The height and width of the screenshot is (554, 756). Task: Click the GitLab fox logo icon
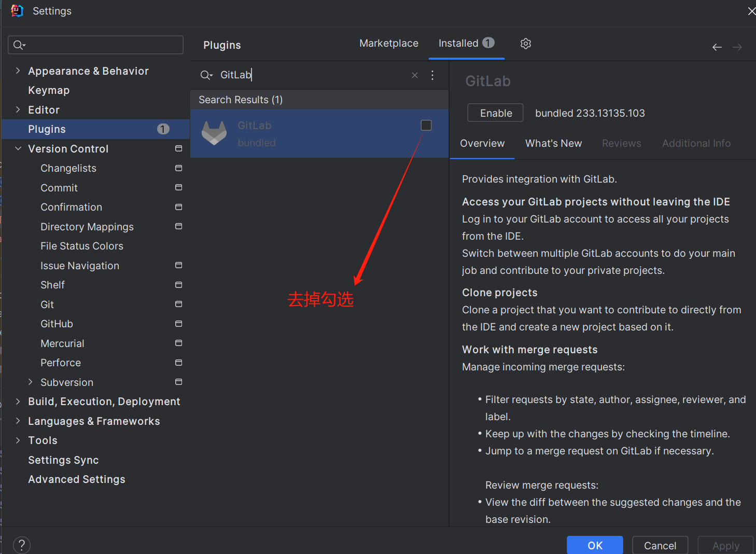(214, 133)
